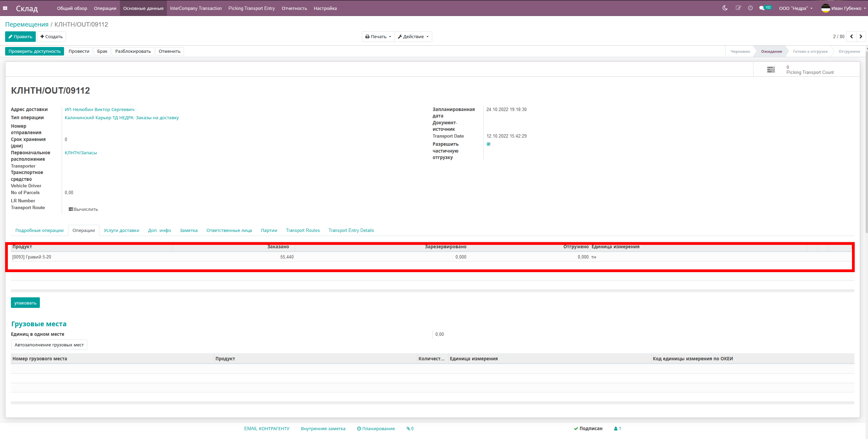The image size is (868, 439).
Task: Open the apps grid menu top-left
Action: (5, 8)
